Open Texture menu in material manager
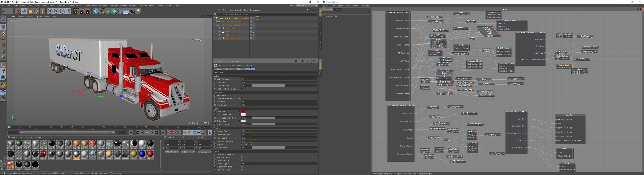This screenshot has width=644, height=175. [x=38, y=137]
